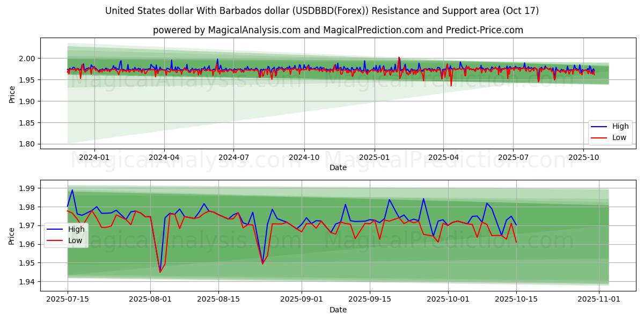Select the 2025-09-15 tick on bottom chart
Image resolution: width=644 pixels, height=322 pixels.
tap(370, 299)
